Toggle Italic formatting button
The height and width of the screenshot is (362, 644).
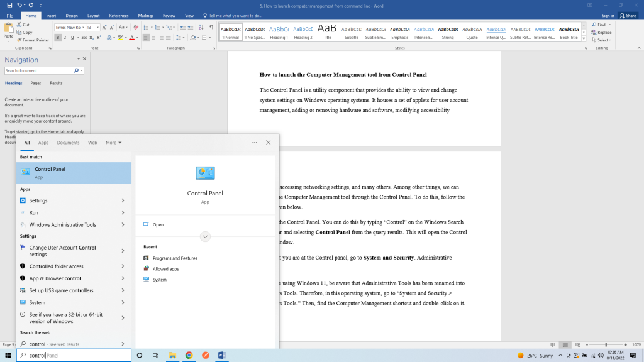65,38
